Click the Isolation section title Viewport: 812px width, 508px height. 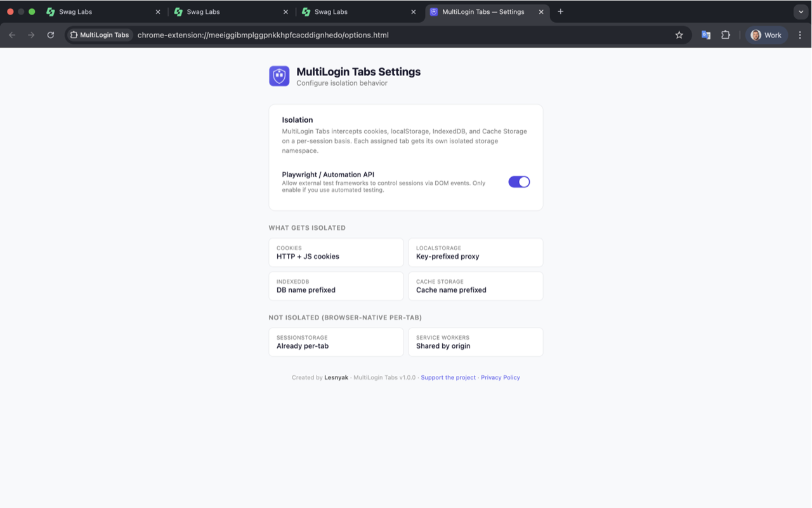click(x=298, y=119)
